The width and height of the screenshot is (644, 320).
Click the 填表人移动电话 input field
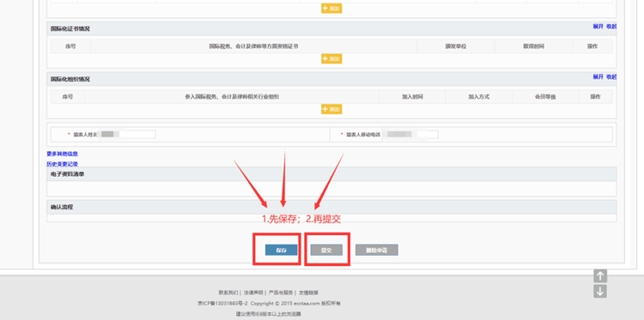pyautogui.click(x=410, y=134)
